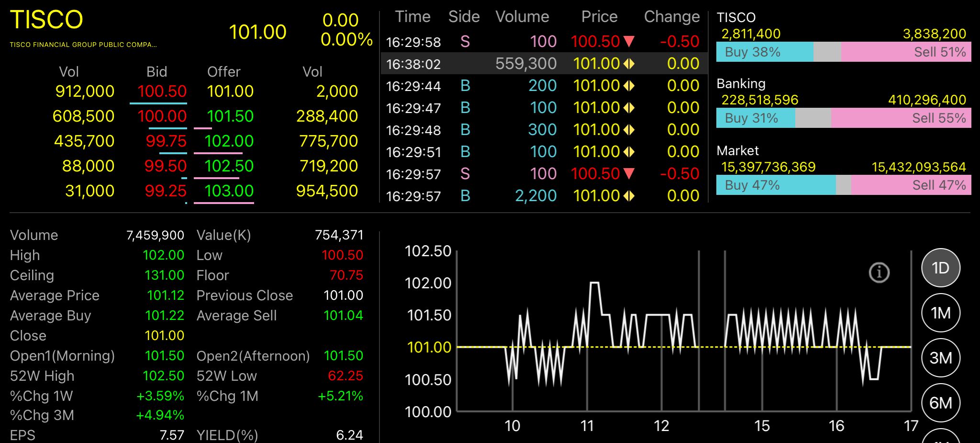Click TISCO Buy 38% bar

coord(765,52)
